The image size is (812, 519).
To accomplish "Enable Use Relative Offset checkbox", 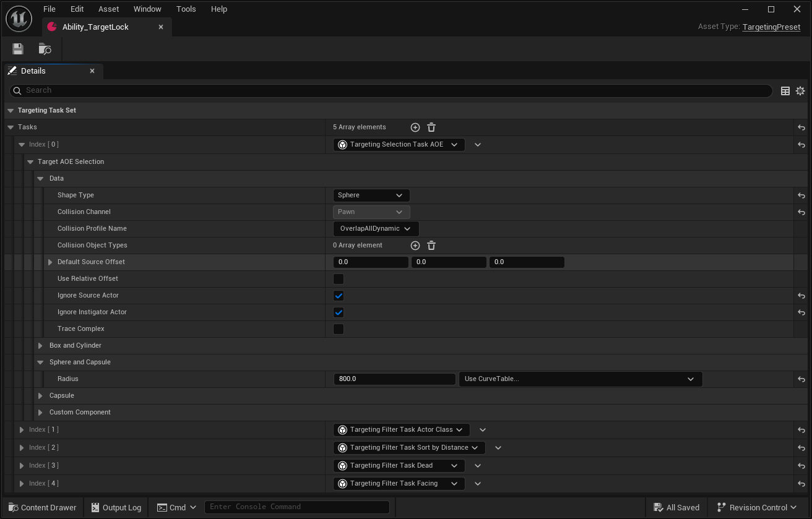I will point(339,279).
